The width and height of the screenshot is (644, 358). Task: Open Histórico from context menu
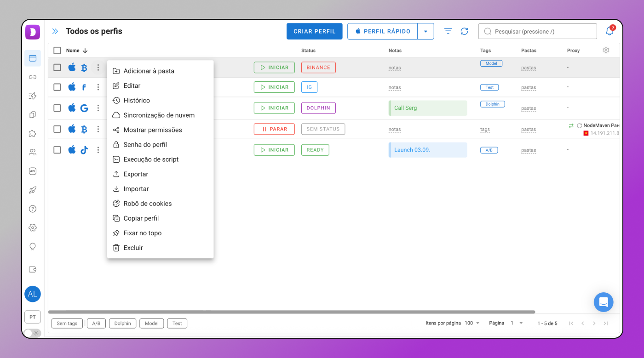(160, 101)
